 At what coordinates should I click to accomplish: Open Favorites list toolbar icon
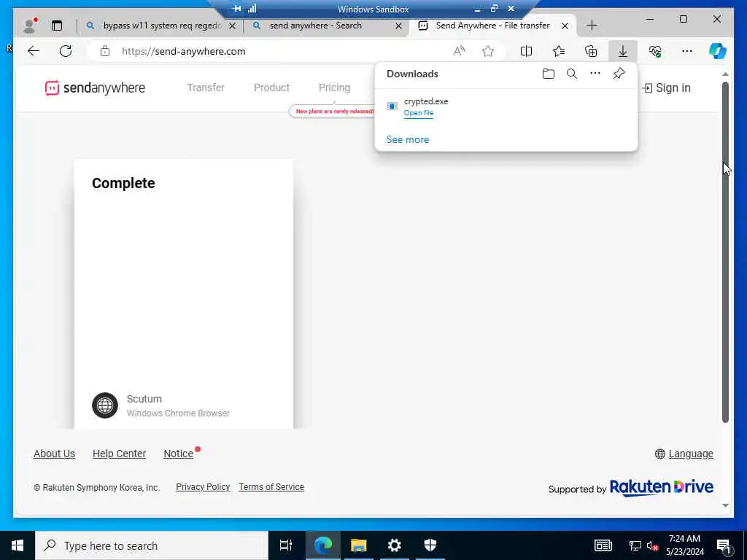pos(559,51)
